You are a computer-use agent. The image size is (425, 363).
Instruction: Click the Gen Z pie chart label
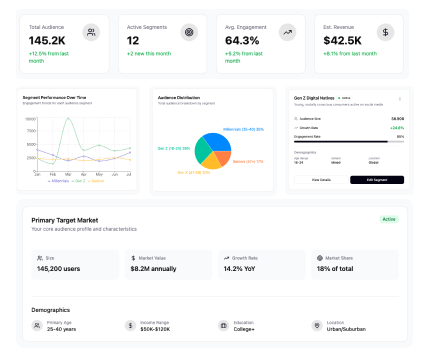point(174,149)
